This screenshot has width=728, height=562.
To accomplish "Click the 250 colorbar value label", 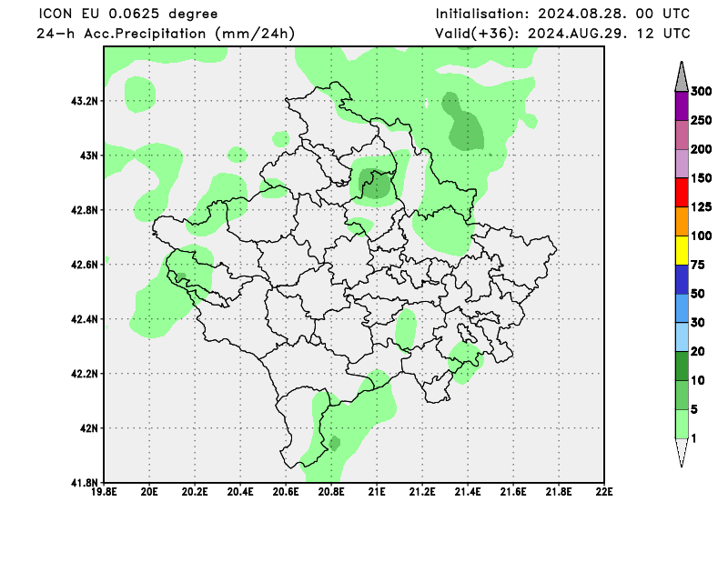I will 701,121.
